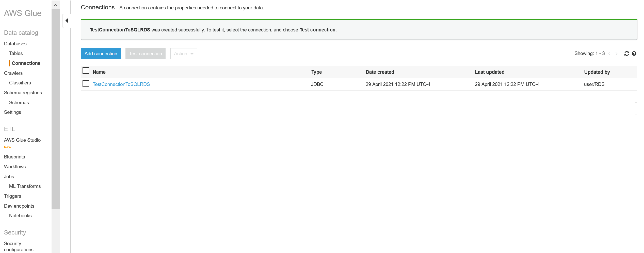Open Security configurations in the sidebar

point(19,246)
